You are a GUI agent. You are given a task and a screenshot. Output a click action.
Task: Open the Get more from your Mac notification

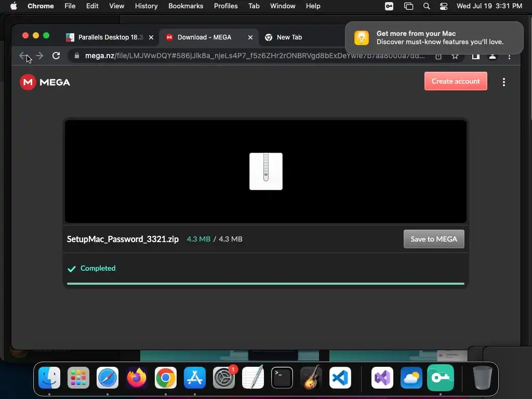point(434,37)
